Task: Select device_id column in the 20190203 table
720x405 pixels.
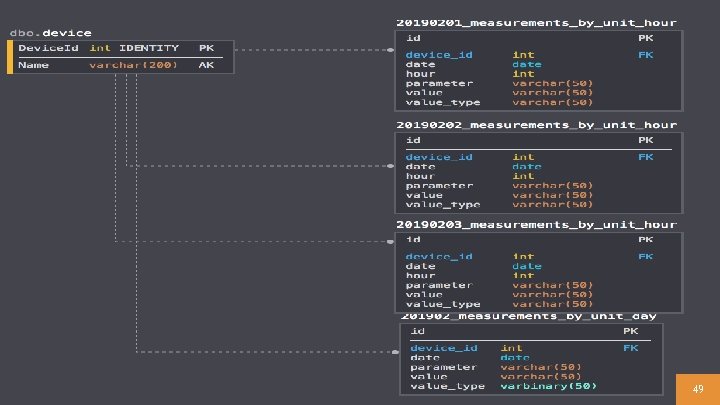Action: pyautogui.click(x=439, y=256)
